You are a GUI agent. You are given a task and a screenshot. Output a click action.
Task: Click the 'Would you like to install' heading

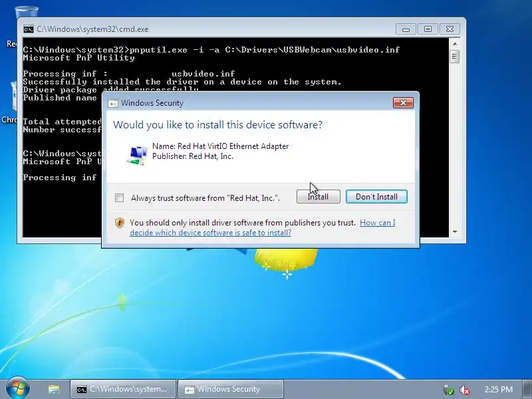click(x=218, y=125)
